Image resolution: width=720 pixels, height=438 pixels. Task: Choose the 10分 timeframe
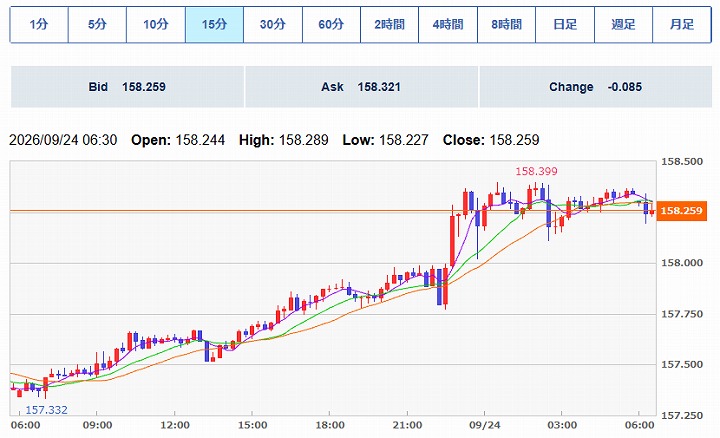point(156,24)
